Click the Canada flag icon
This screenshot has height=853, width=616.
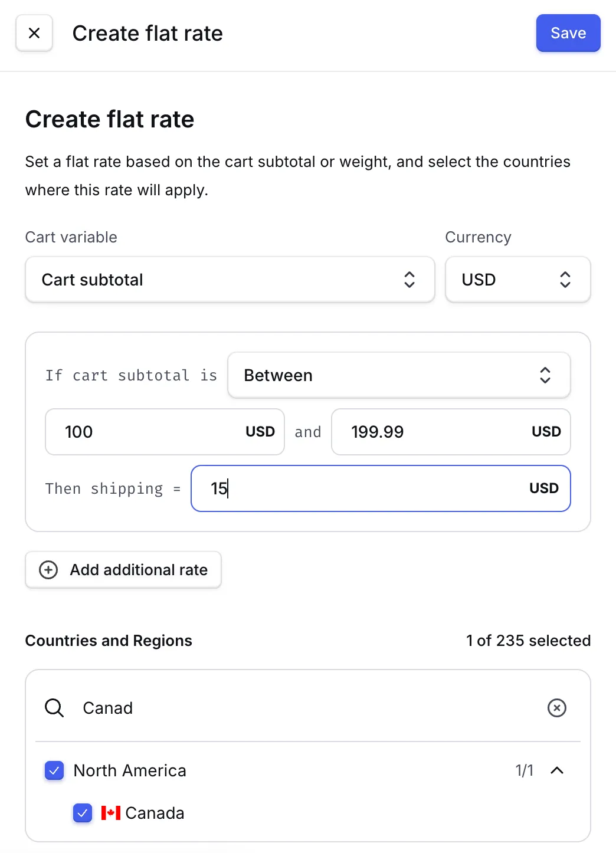111,813
